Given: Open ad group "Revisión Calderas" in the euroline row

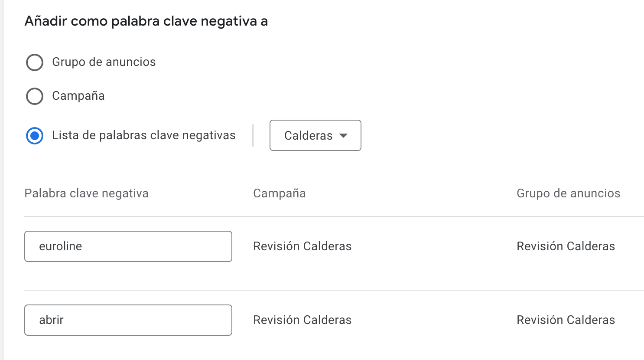Looking at the screenshot, I should click(x=566, y=246).
